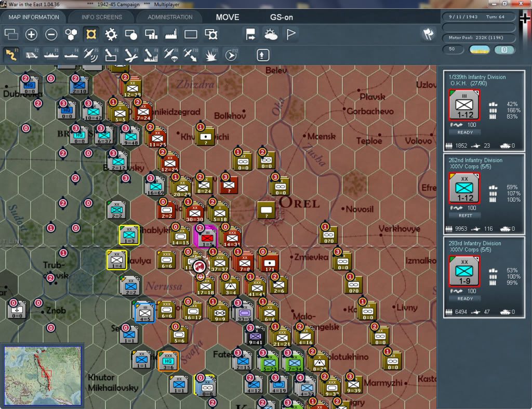Open the MAP INFORMATION tab
The image size is (532, 409).
(34, 17)
